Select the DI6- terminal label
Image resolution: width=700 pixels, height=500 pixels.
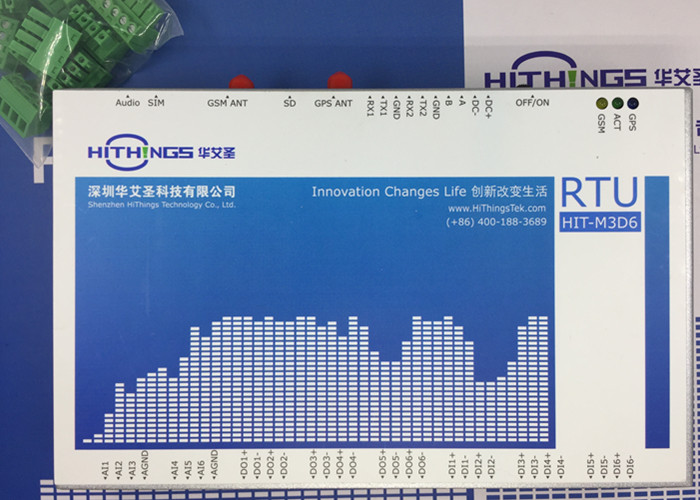(630, 466)
